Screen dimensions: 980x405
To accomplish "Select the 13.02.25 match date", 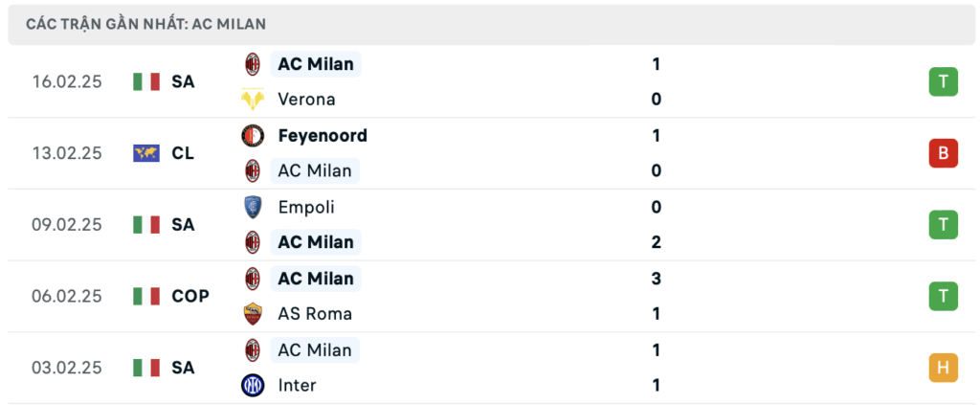I will point(66,153).
